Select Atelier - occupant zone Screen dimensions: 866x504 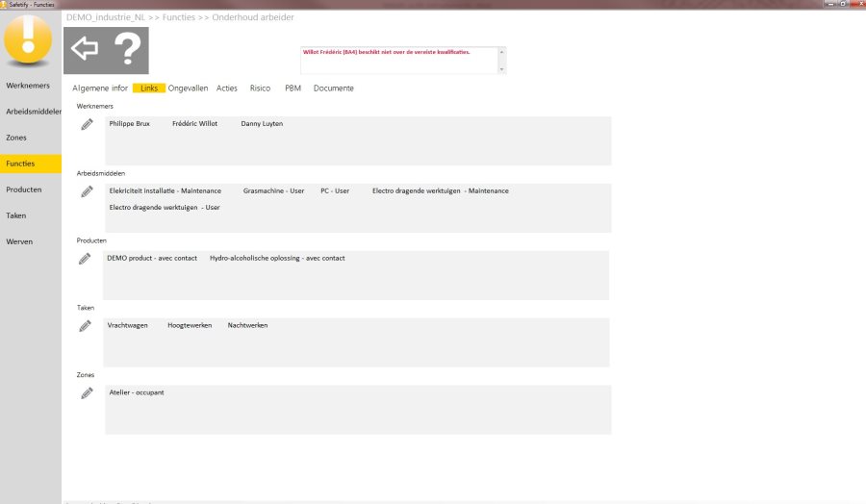point(137,392)
